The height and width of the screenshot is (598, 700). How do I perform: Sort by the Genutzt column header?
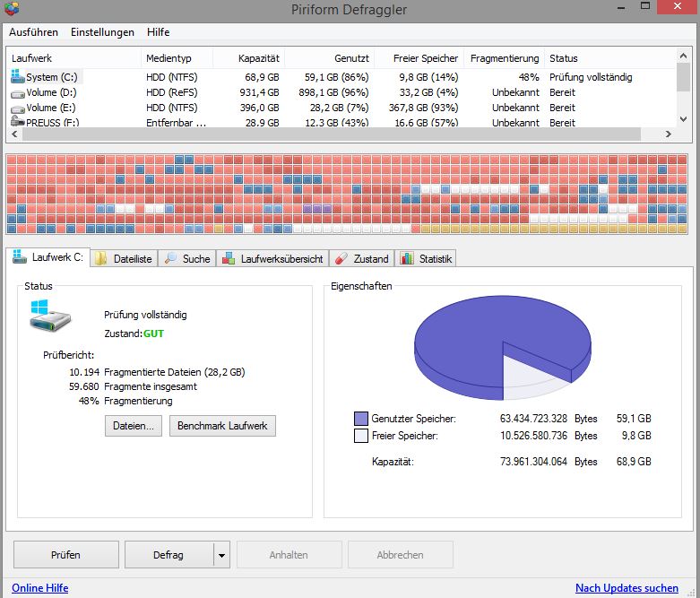330,58
